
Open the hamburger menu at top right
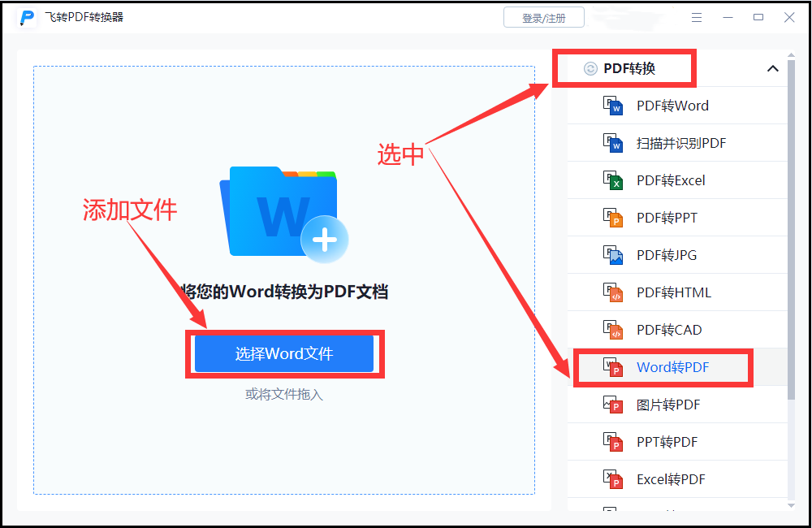click(x=697, y=17)
